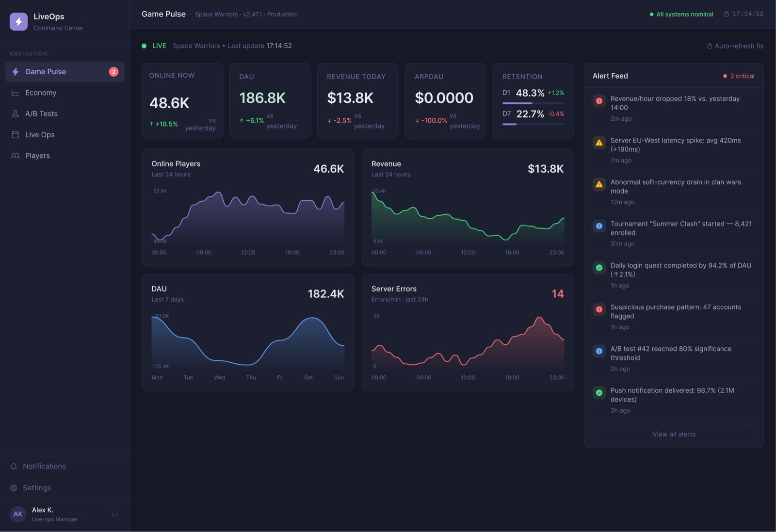Click the ARPDAU $0.0000 value
The height and width of the screenshot is (532, 776).
tap(444, 98)
